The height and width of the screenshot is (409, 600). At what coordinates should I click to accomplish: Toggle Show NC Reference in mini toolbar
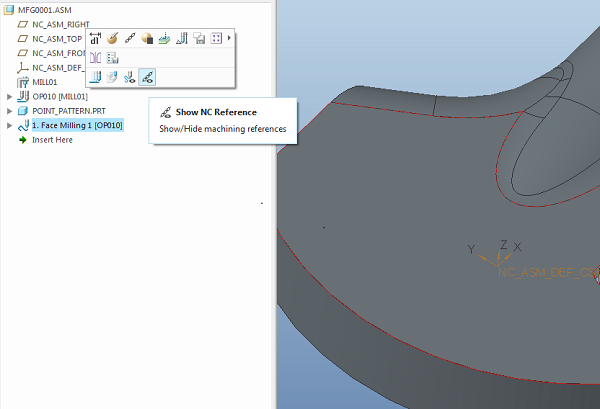click(x=147, y=76)
